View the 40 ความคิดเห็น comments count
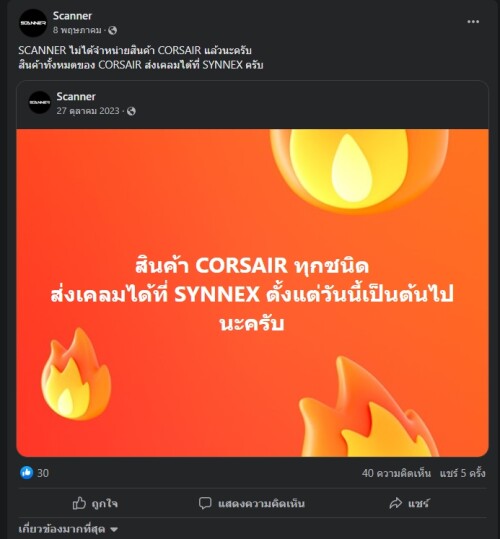Viewport: 500px width, 539px height. [x=396, y=473]
